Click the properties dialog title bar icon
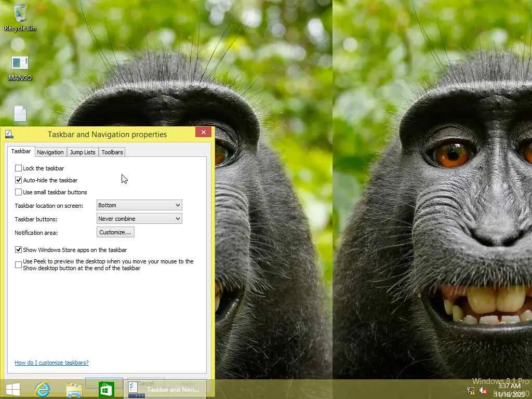The height and width of the screenshot is (399, 532). click(9, 135)
